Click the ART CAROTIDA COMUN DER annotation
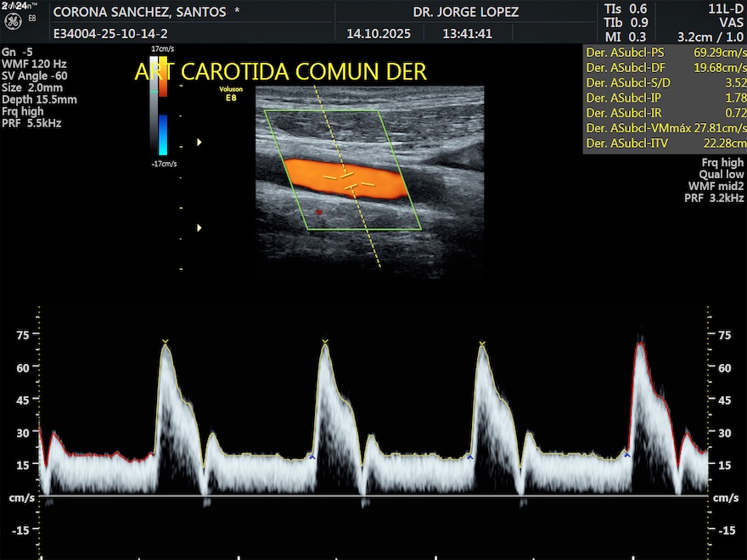 280,71
